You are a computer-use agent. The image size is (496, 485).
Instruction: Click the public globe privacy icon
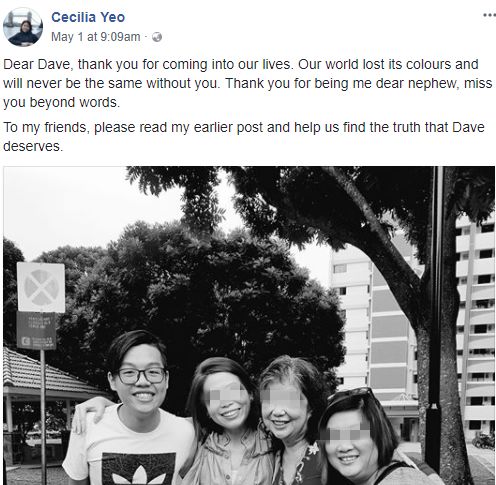[157, 37]
